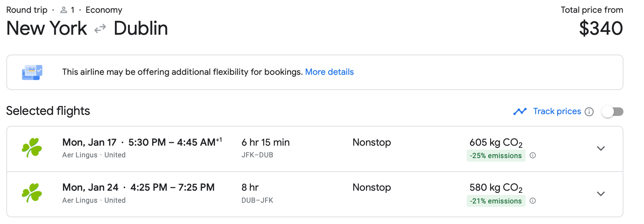Screen dimensions: 644x224
Task: Click the Selected flights heading
Action: click(x=48, y=111)
